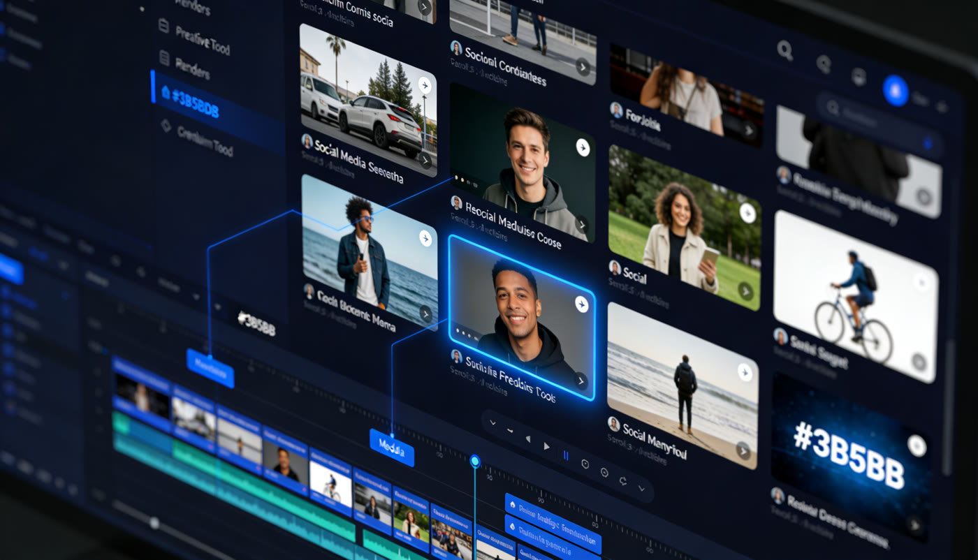Click the house icon on the #3B5BB sidebar item

tap(166, 91)
